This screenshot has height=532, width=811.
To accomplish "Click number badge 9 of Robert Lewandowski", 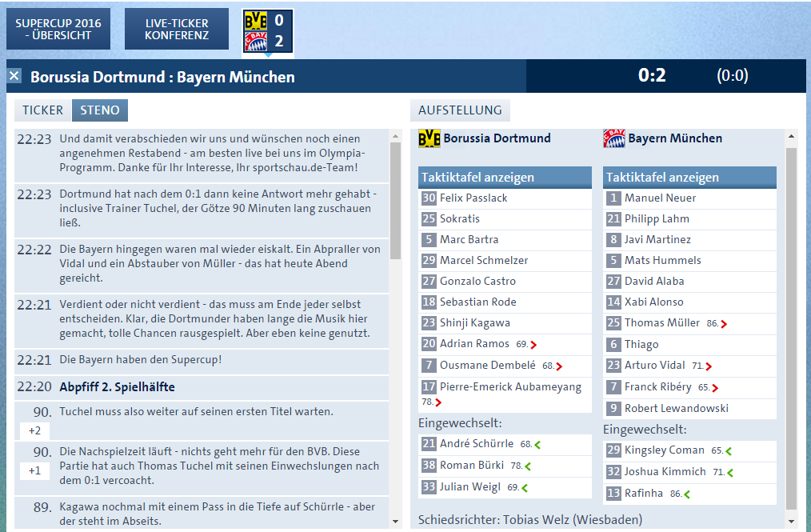I will point(613,408).
